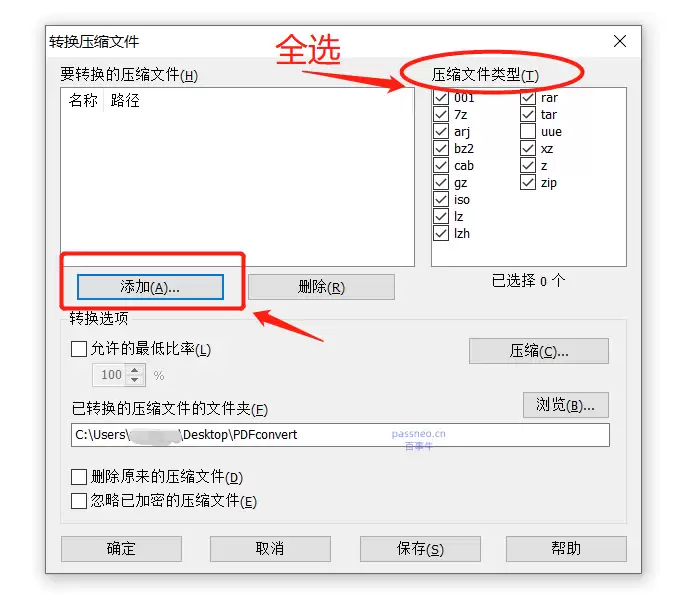Confirm with the 确定 button
Viewport: 686px width, 604px height.
(x=121, y=548)
